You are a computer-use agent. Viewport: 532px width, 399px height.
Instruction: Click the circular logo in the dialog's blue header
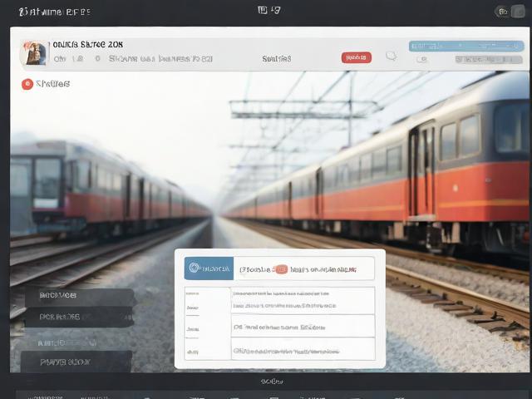point(195,268)
